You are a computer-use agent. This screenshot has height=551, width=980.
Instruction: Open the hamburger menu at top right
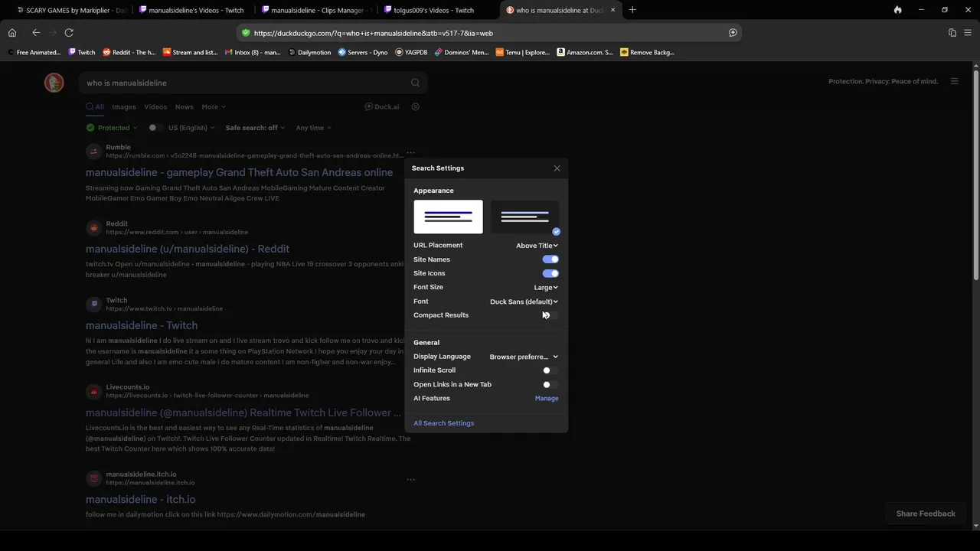[954, 81]
